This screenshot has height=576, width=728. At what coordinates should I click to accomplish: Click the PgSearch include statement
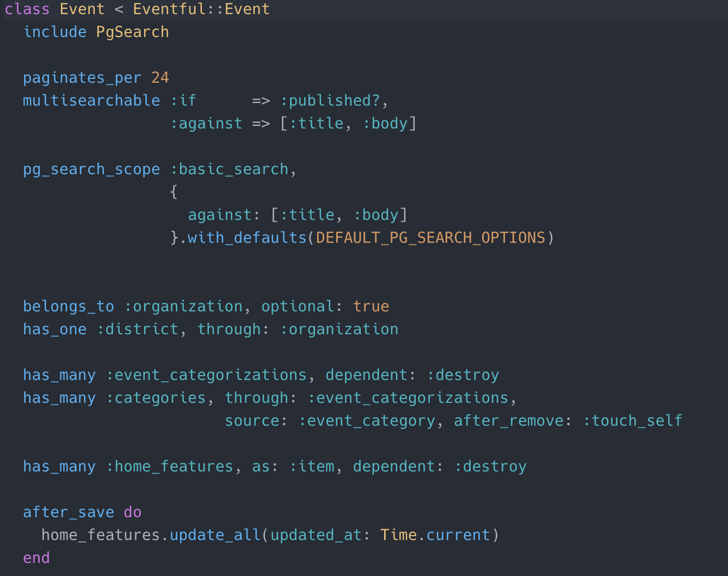pyautogui.click(x=132, y=32)
